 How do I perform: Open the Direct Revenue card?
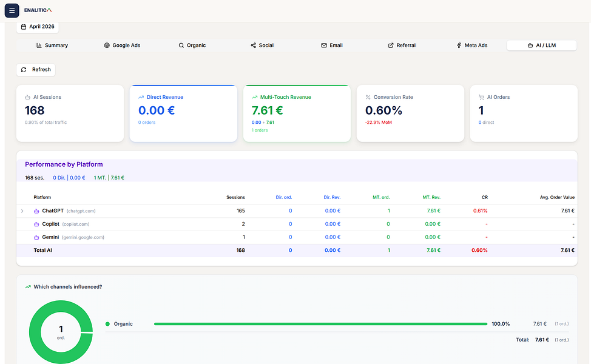coord(184,113)
